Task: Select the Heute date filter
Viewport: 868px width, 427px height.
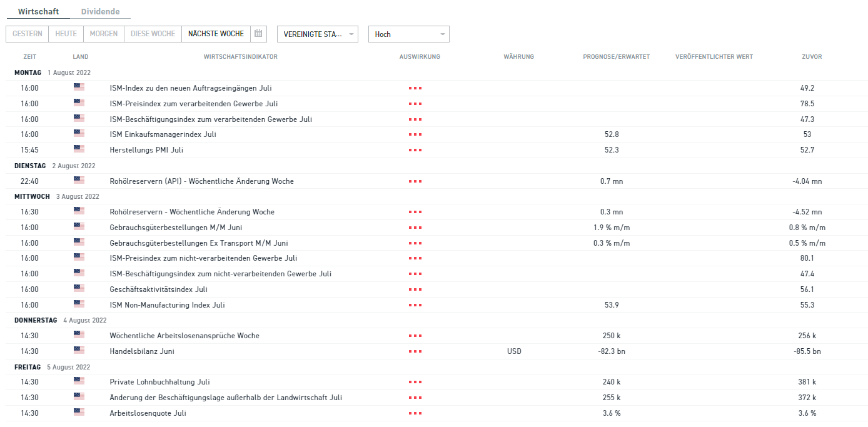Action: pos(66,34)
